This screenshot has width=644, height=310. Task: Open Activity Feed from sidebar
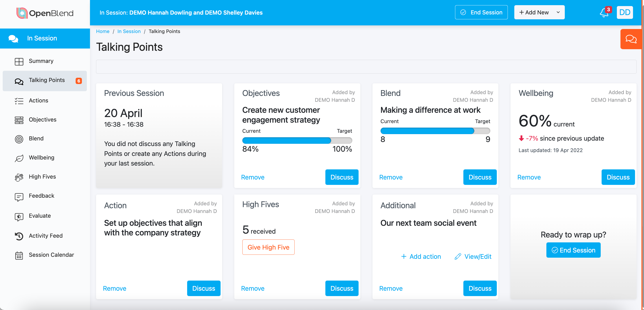[x=46, y=236]
